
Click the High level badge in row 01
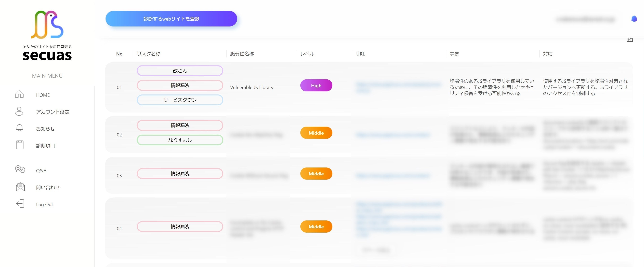pyautogui.click(x=316, y=85)
